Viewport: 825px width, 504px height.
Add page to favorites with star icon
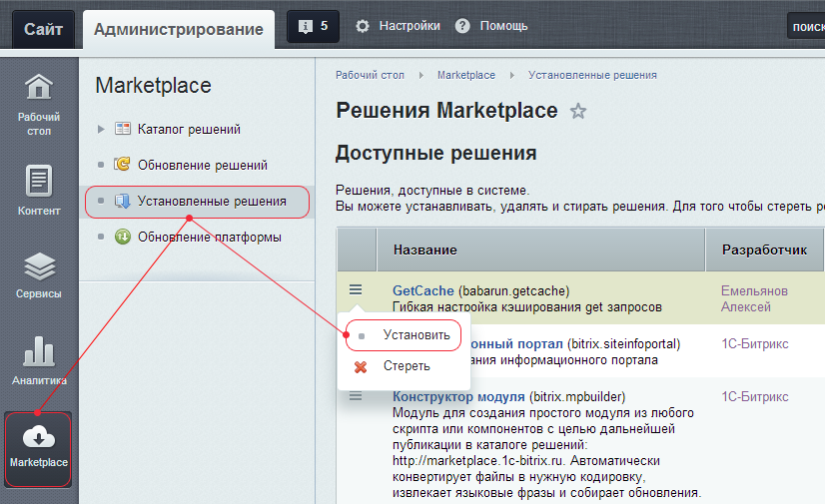pyautogui.click(x=577, y=112)
